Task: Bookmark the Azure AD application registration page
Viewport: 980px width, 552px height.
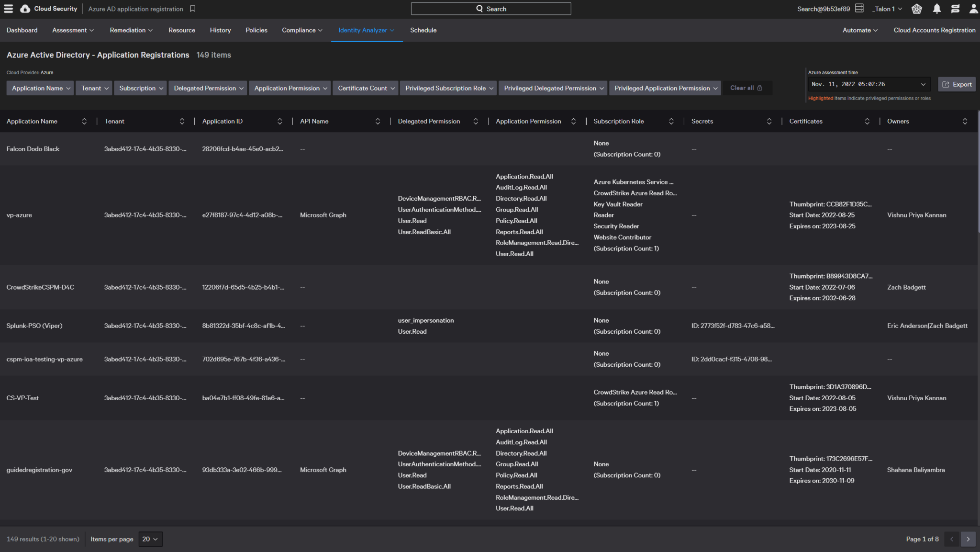Action: point(192,9)
